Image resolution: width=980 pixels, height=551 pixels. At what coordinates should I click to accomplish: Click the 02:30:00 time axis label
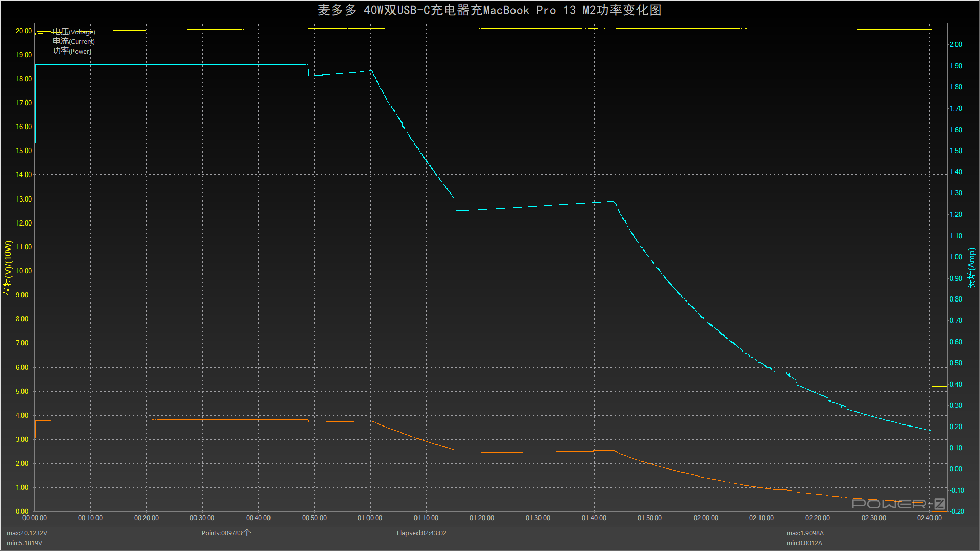[x=874, y=518]
